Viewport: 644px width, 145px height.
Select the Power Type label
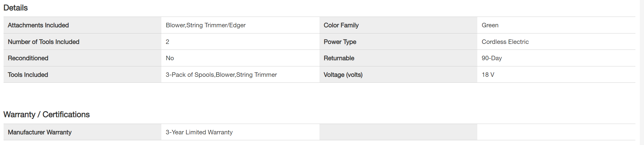[x=340, y=42]
